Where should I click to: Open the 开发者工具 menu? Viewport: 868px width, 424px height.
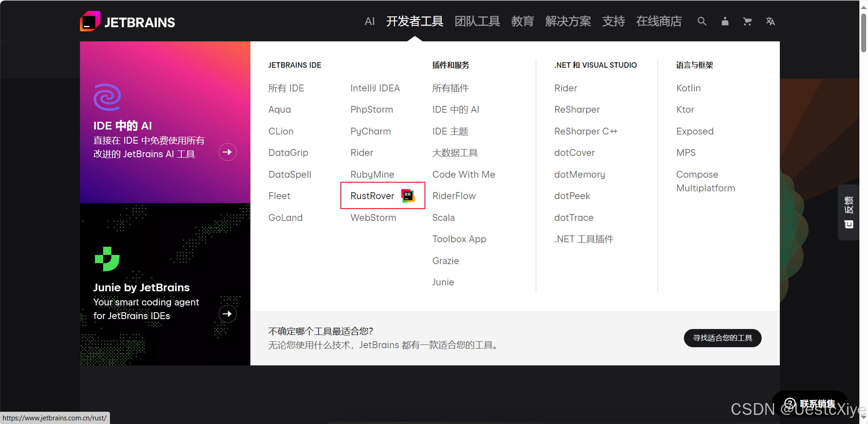(x=415, y=21)
